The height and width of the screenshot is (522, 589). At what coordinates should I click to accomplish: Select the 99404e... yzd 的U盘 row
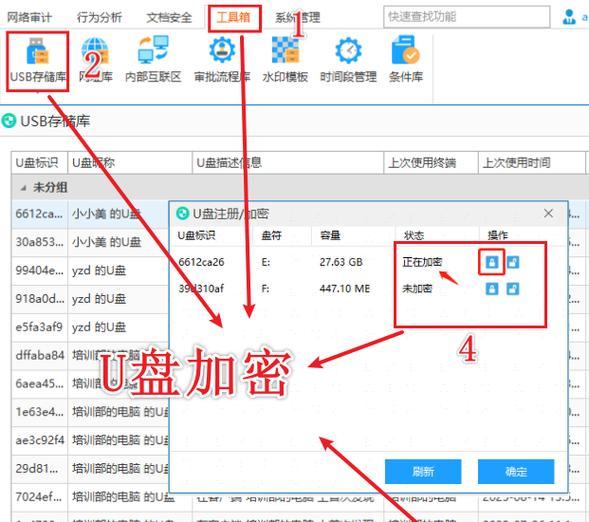point(90,270)
